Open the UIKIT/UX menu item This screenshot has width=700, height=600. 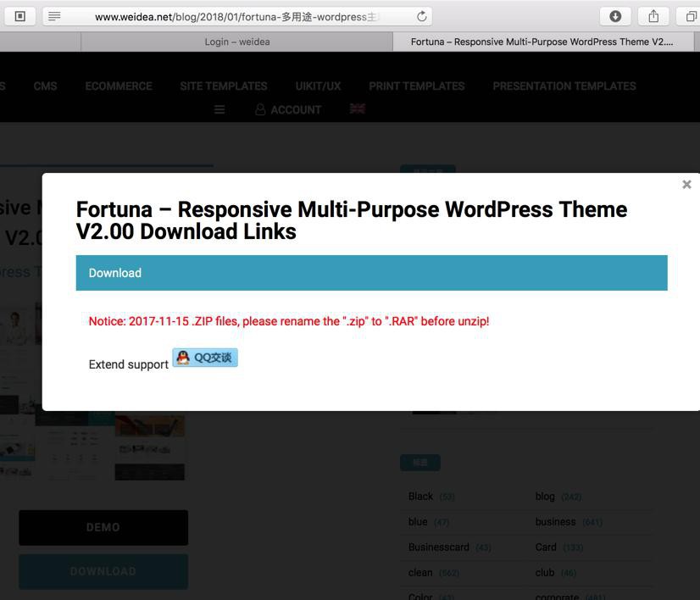[319, 86]
